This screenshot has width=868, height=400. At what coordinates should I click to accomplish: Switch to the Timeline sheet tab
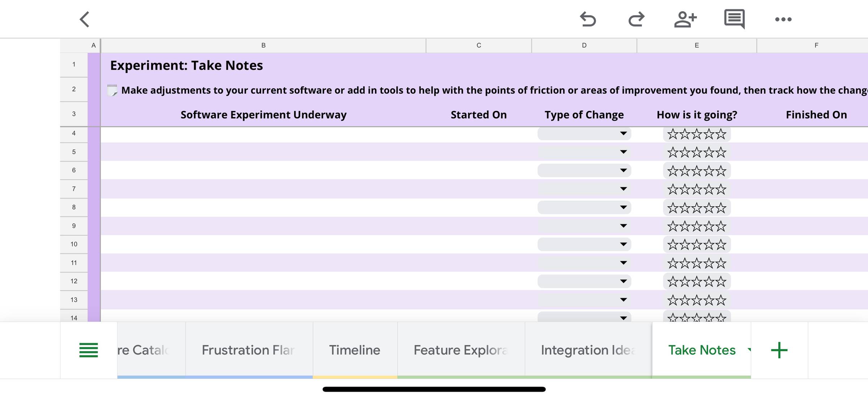click(354, 350)
